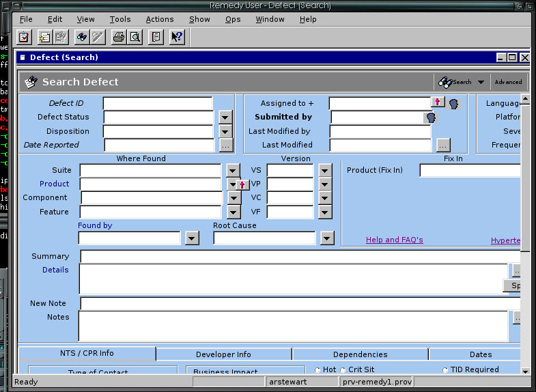Open the Root Cause dropdown list
Viewport: 536px width, 392px height.
(x=327, y=238)
